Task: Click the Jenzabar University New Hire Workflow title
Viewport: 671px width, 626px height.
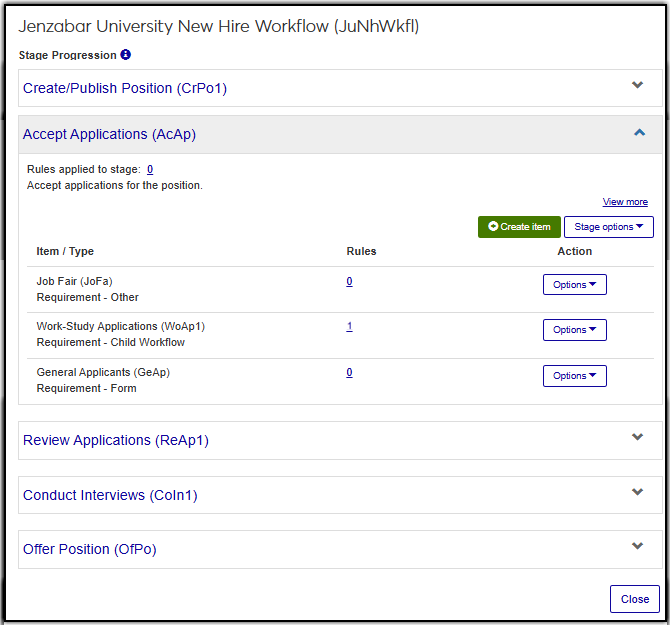Action: [x=219, y=27]
